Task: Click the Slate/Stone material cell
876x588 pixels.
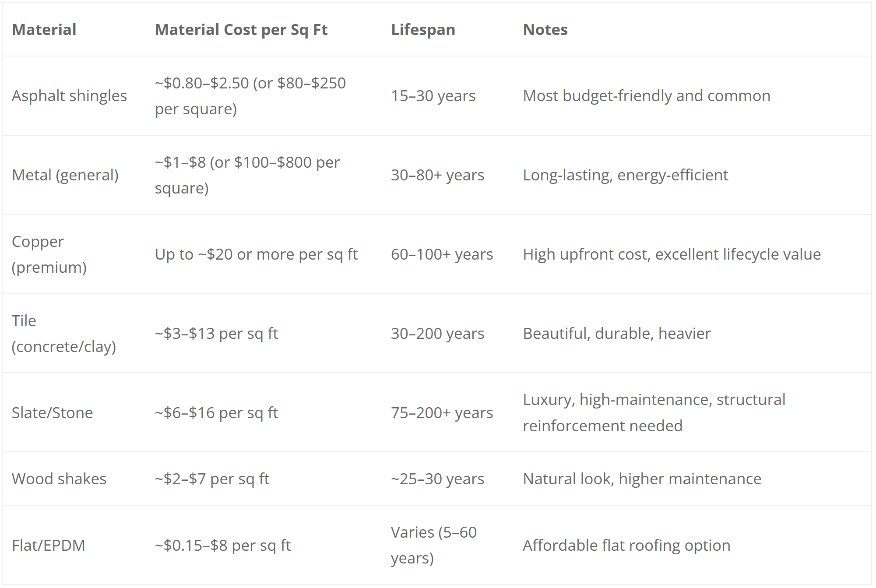Action: tap(53, 413)
